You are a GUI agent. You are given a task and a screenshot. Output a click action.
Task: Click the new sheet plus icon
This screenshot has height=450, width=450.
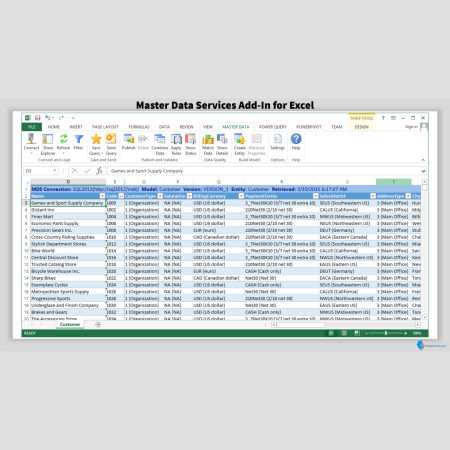point(98,324)
